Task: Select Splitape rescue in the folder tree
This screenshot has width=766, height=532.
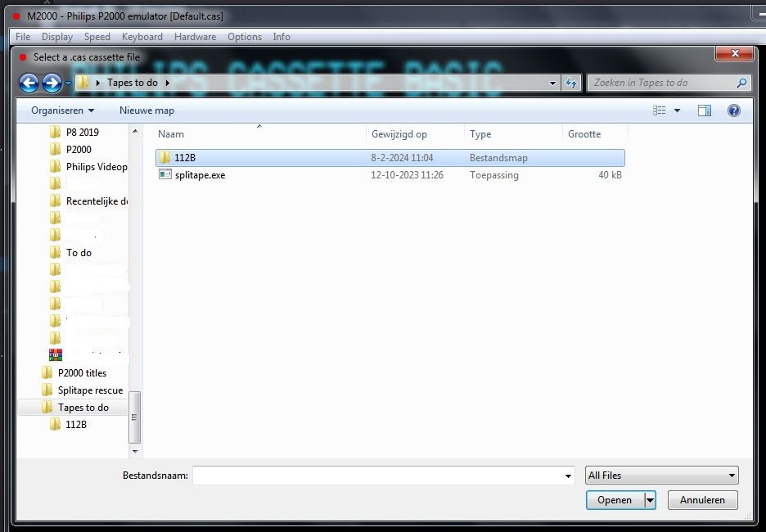Action: [x=90, y=390]
